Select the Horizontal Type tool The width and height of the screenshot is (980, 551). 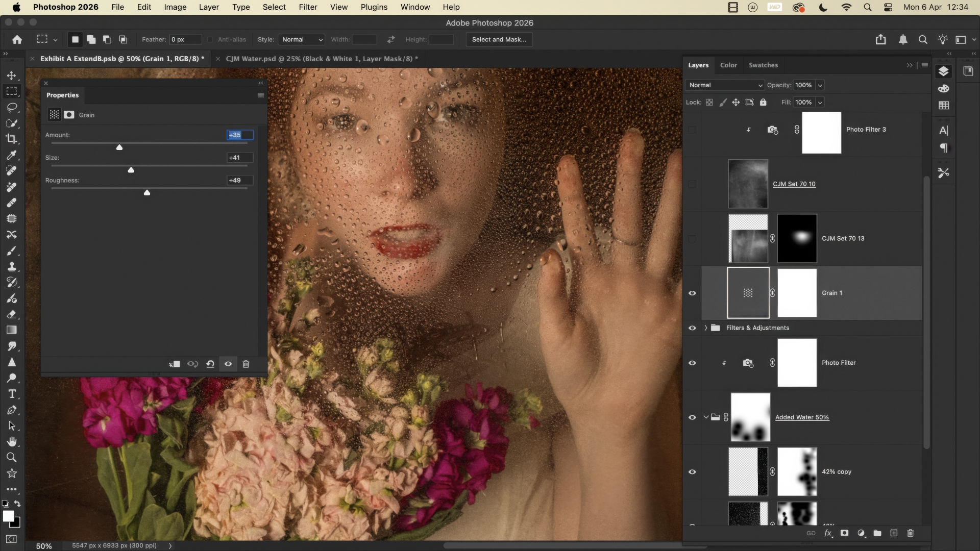click(12, 394)
